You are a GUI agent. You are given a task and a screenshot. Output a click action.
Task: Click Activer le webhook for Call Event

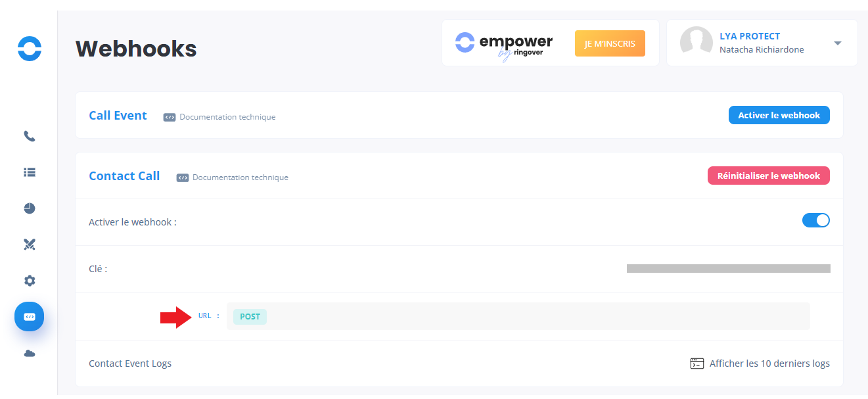779,116
